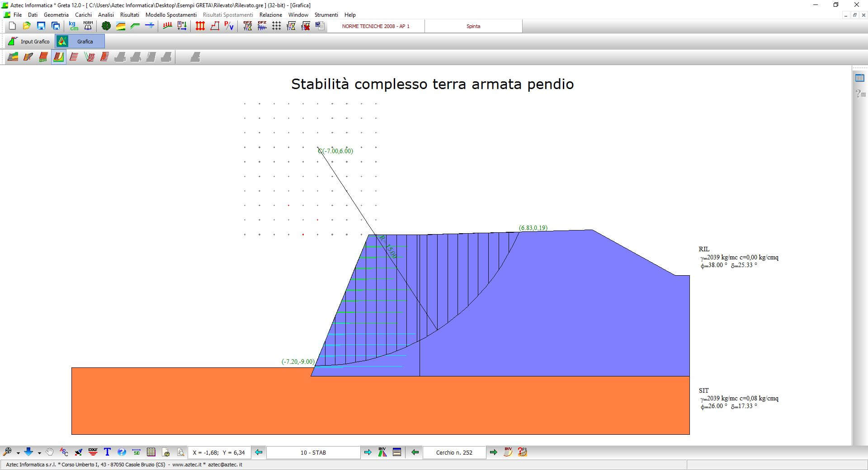Click the blue help question mark icon
Screen dimensions: 868x470
[122, 452]
